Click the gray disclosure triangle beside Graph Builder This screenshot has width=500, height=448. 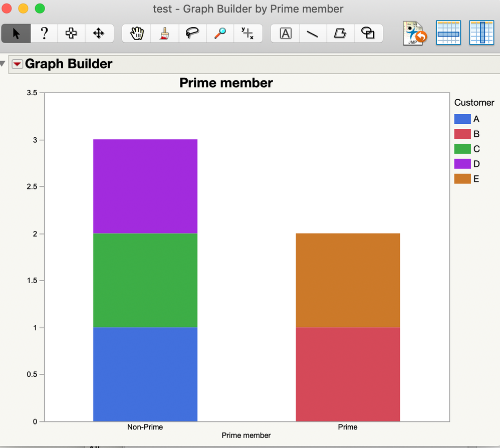click(4, 63)
